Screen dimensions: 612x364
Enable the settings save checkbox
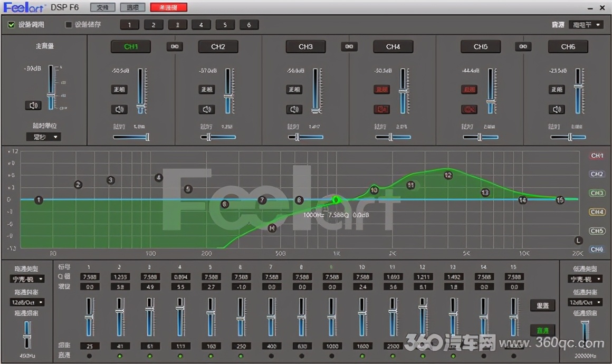pyautogui.click(x=68, y=24)
